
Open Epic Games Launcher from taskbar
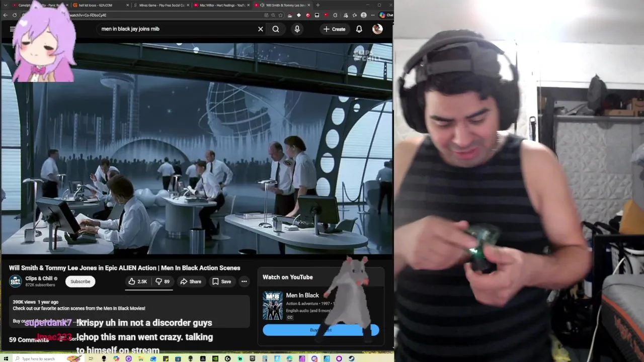252,358
